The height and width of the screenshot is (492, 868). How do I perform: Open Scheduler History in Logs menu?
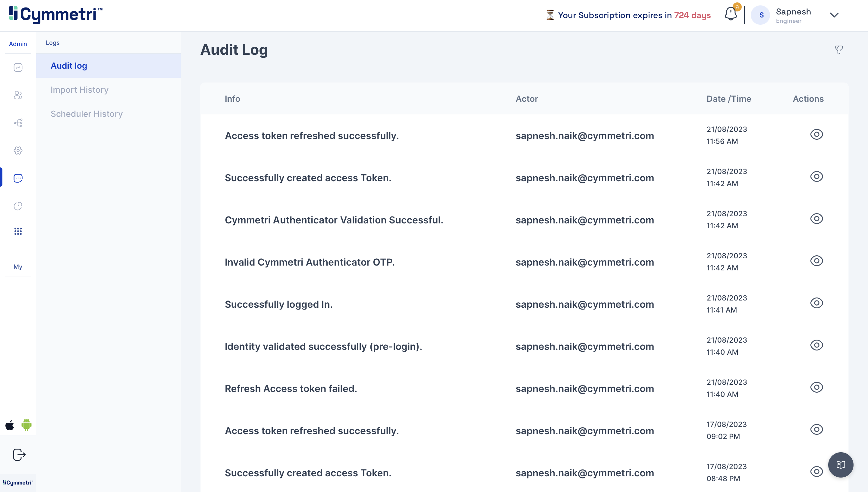(86, 114)
